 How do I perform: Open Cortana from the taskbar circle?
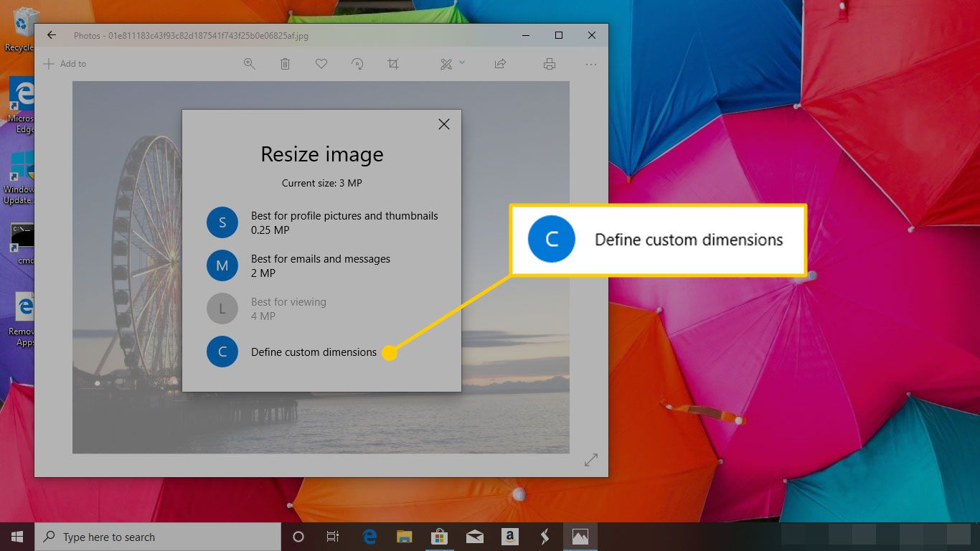click(298, 537)
